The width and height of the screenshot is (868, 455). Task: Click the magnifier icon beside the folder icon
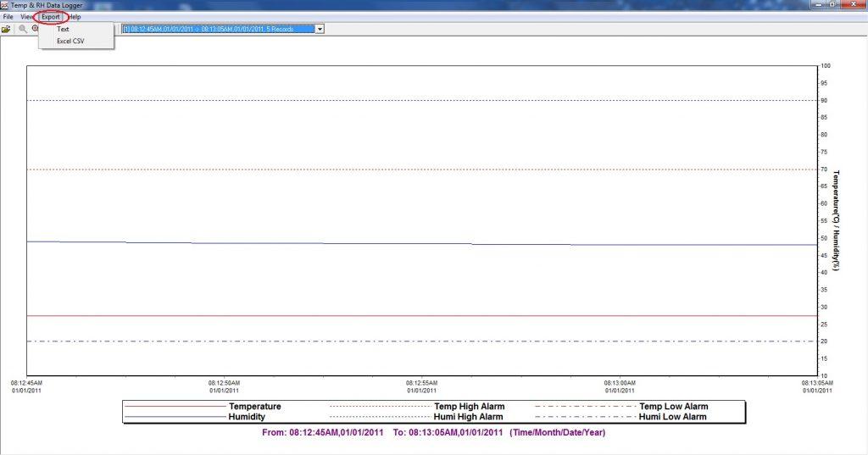pos(23,29)
